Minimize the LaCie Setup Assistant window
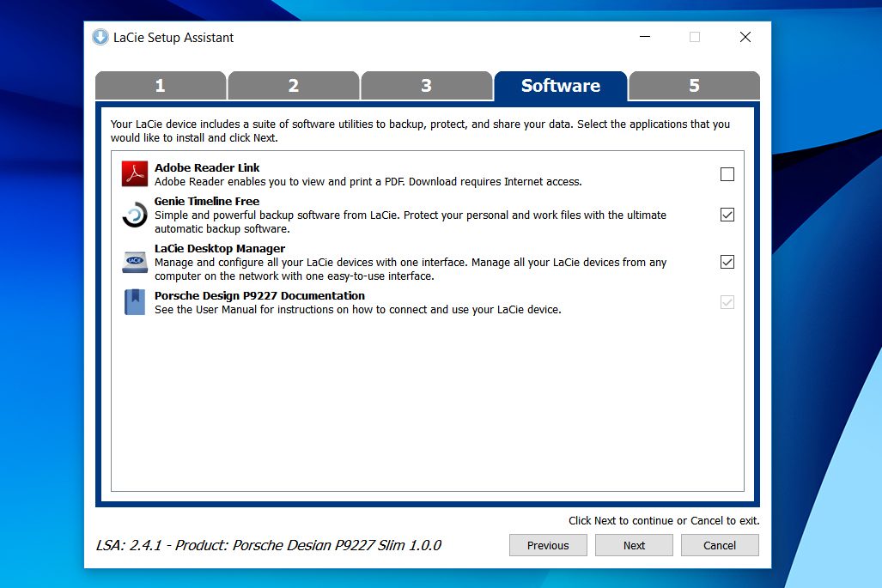The width and height of the screenshot is (882, 588). point(645,37)
